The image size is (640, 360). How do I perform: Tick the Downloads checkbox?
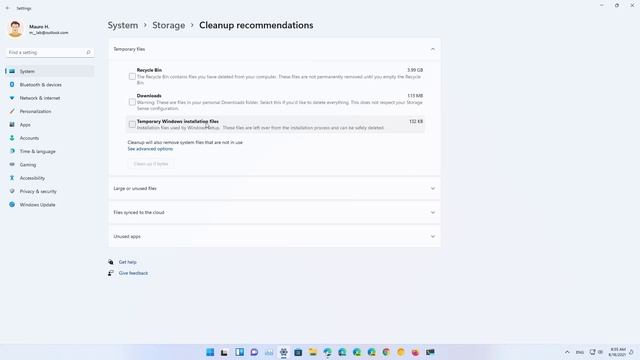click(132, 102)
